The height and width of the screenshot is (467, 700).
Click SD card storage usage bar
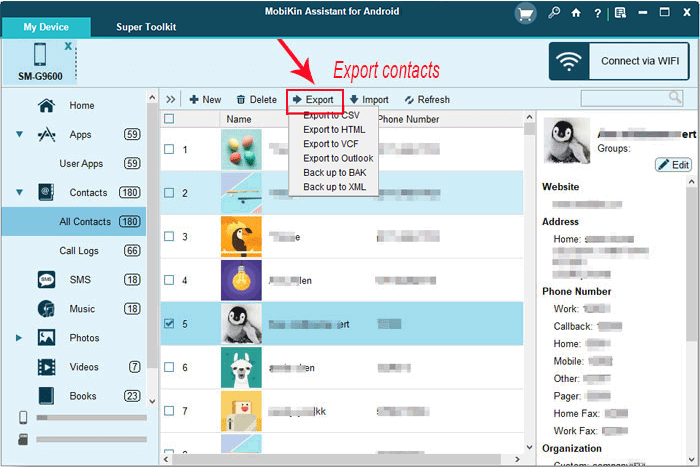point(92,439)
